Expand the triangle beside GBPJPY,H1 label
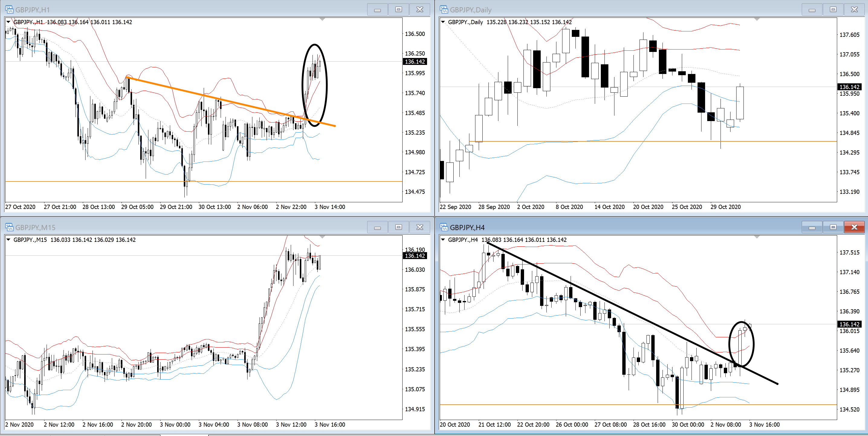Screen dimensions: 868x436 8,22
